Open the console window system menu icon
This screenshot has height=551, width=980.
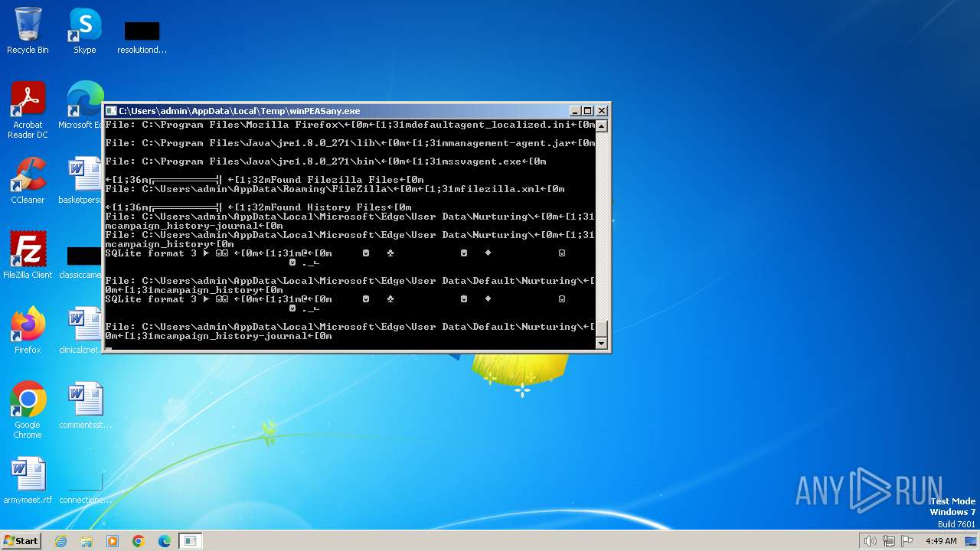coord(112,111)
